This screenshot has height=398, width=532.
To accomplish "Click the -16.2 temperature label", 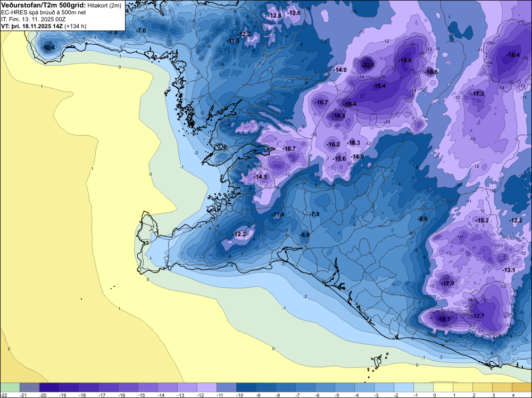I will coord(333,145).
